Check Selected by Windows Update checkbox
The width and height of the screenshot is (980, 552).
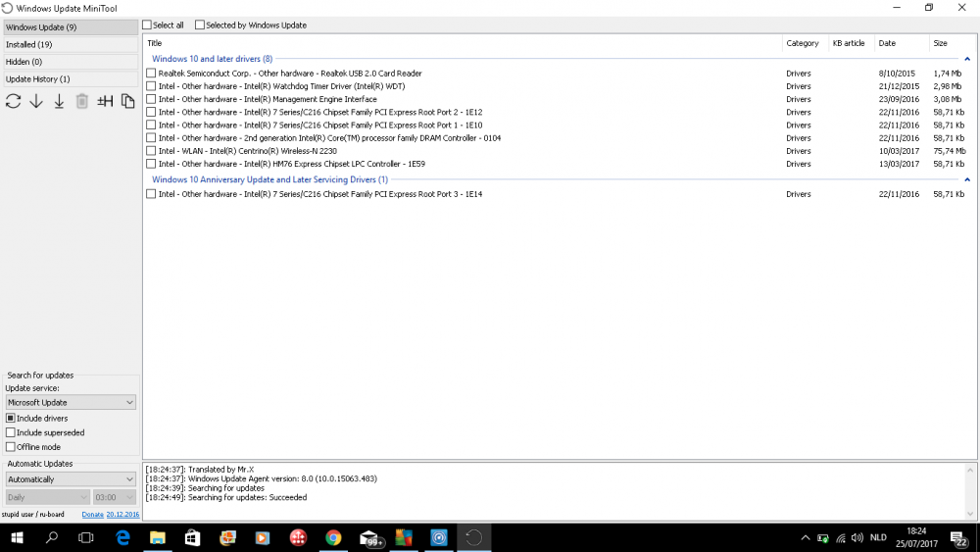coord(199,25)
